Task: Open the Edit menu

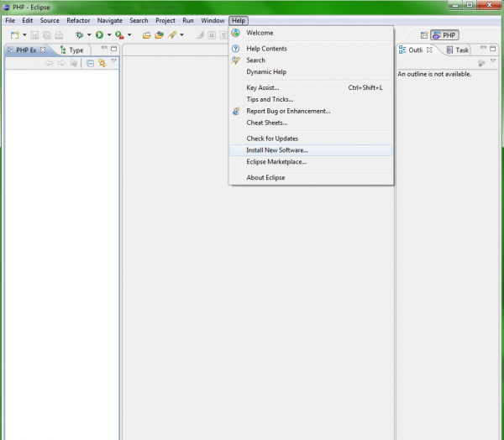Action: pos(28,20)
